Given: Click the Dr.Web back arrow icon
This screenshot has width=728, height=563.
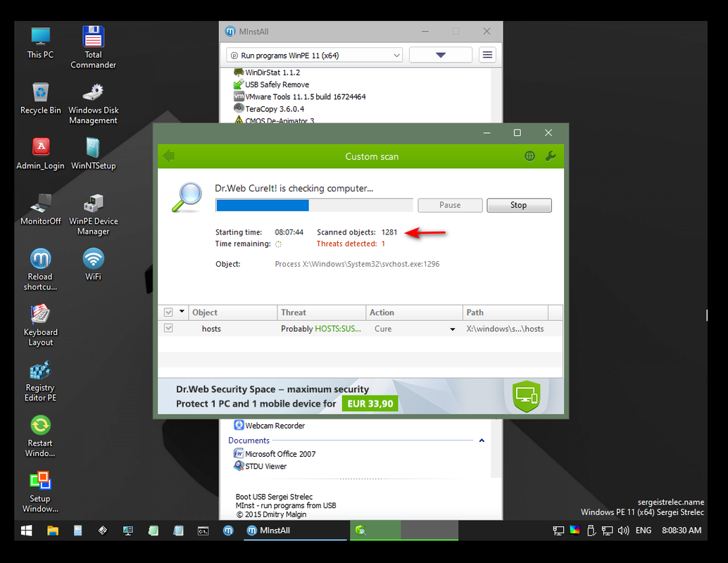Looking at the screenshot, I should pyautogui.click(x=170, y=156).
